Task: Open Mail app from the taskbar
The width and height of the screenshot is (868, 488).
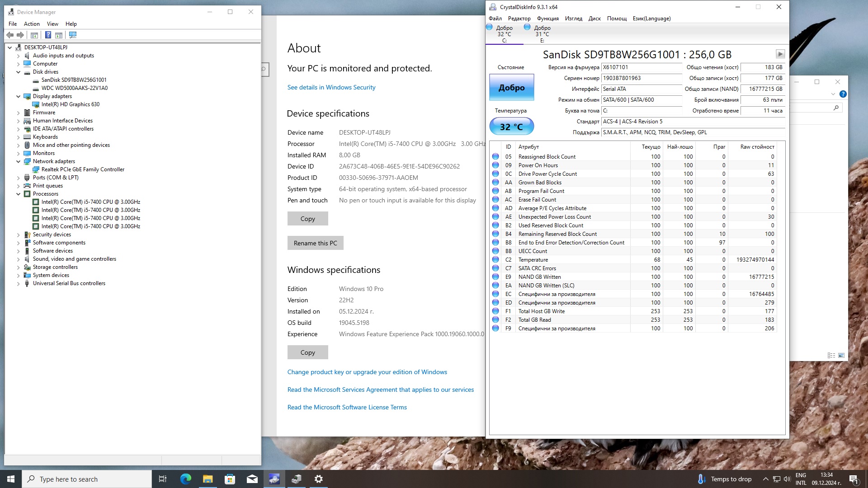Action: pyautogui.click(x=252, y=479)
